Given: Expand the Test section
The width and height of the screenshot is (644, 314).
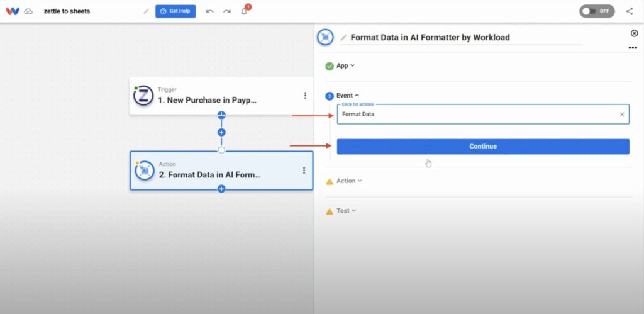Looking at the screenshot, I should [x=347, y=210].
